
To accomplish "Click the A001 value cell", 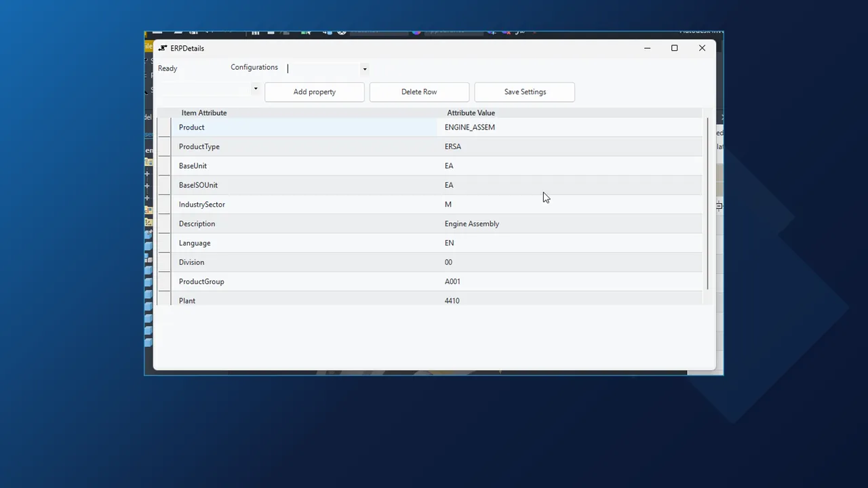I will (570, 282).
